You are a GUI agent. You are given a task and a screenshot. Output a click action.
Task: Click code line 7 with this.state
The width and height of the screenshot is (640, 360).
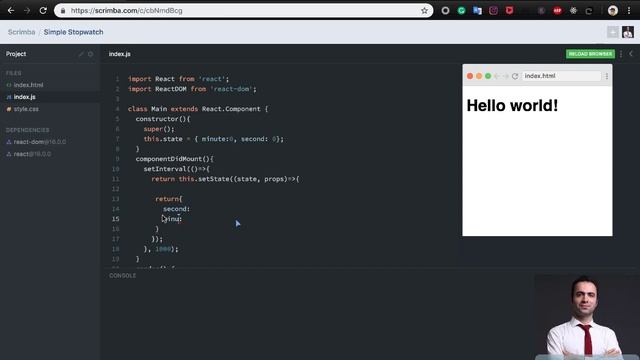tap(213, 139)
